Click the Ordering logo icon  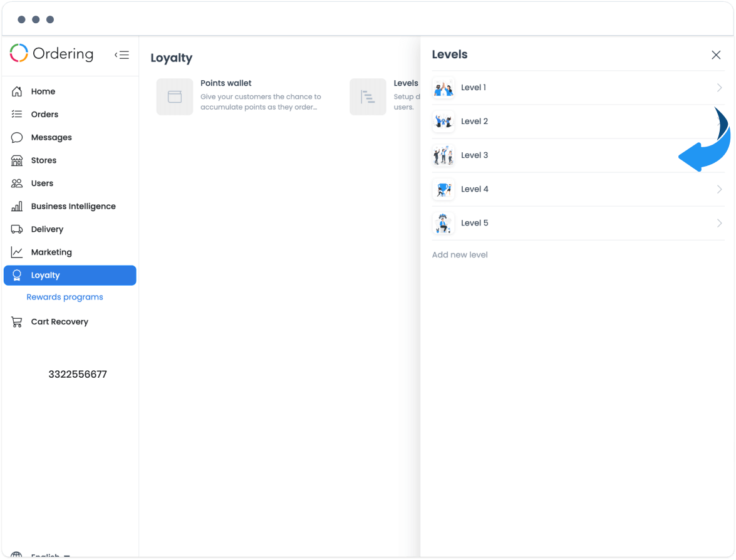(19, 53)
